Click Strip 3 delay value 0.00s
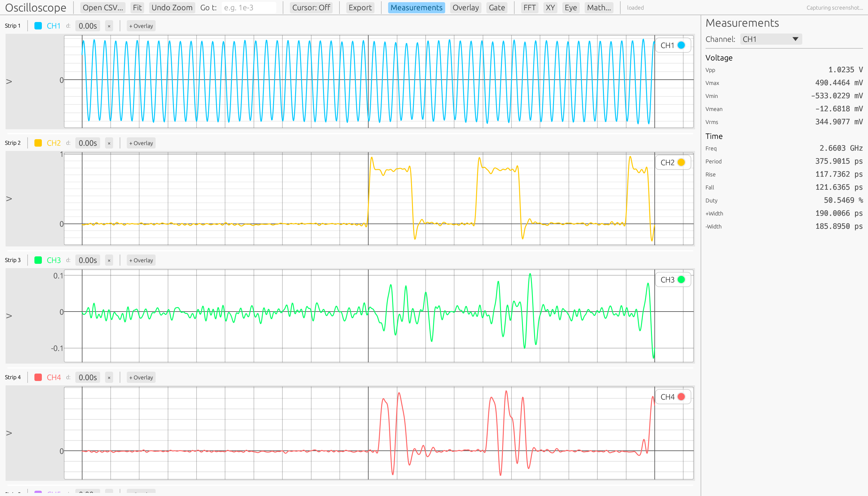 [87, 260]
